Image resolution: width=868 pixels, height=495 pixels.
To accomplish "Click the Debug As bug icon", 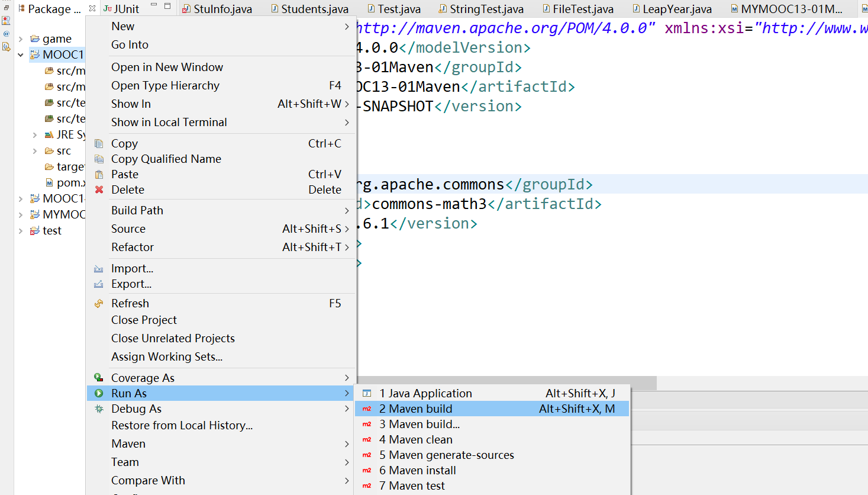I will pyautogui.click(x=99, y=409).
